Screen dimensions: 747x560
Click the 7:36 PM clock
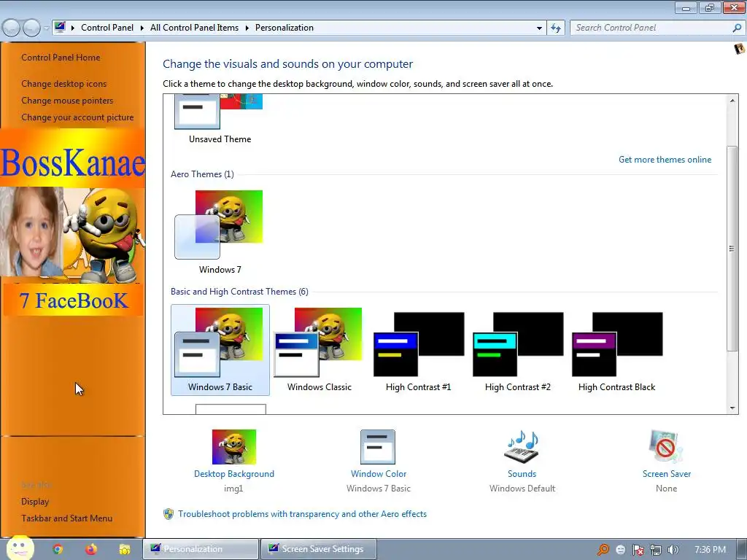click(x=710, y=550)
